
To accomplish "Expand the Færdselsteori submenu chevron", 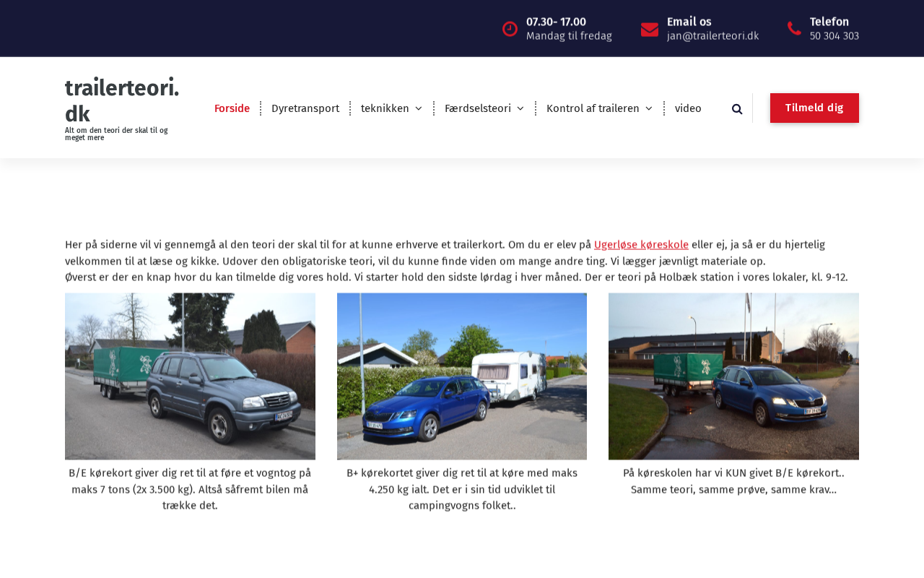I will pos(520,108).
